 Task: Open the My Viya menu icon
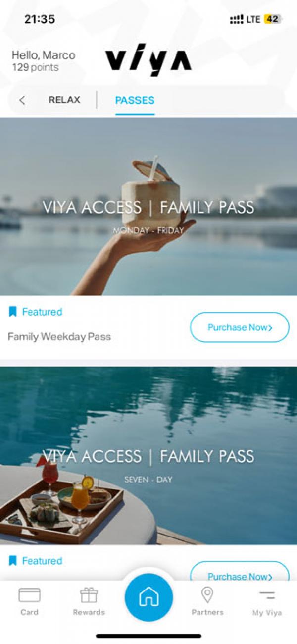(x=267, y=595)
